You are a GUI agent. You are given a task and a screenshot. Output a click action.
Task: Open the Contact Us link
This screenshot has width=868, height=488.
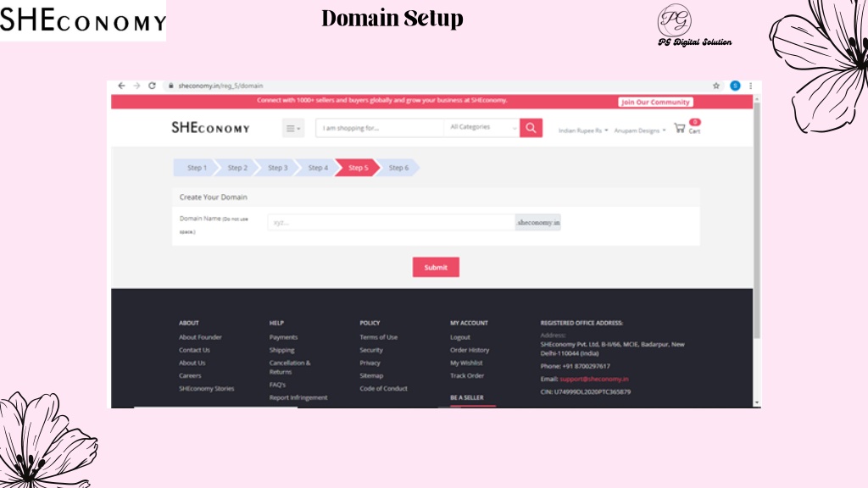194,350
